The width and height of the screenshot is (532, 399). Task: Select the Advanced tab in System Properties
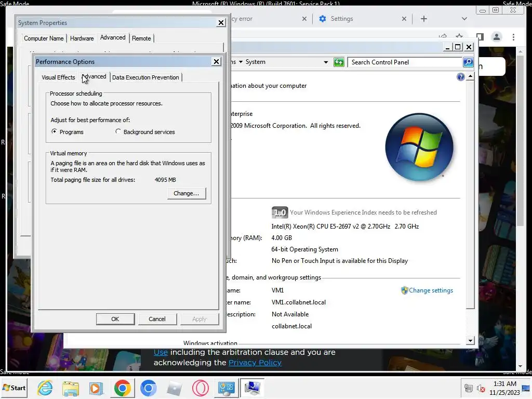coord(113,37)
